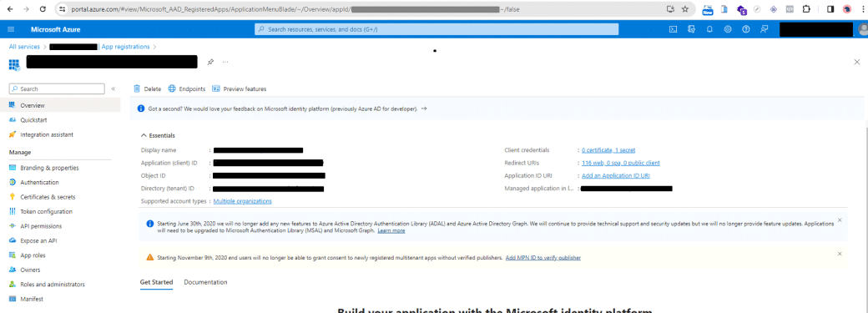Click the blue 'New' extension icon
This screenshot has width=868, height=313.
[x=708, y=9]
